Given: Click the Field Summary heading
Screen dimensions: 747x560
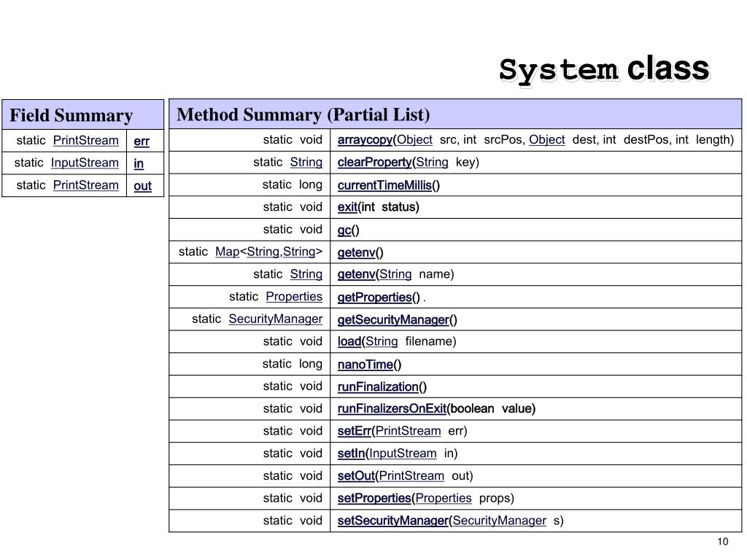Looking at the screenshot, I should coord(71,115).
